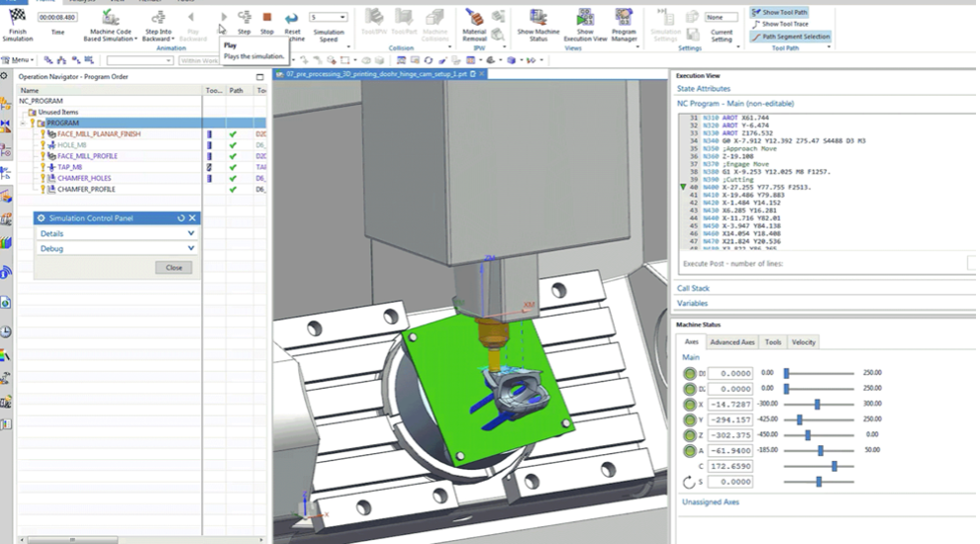Toggle the X axis green indicator

pos(689,405)
